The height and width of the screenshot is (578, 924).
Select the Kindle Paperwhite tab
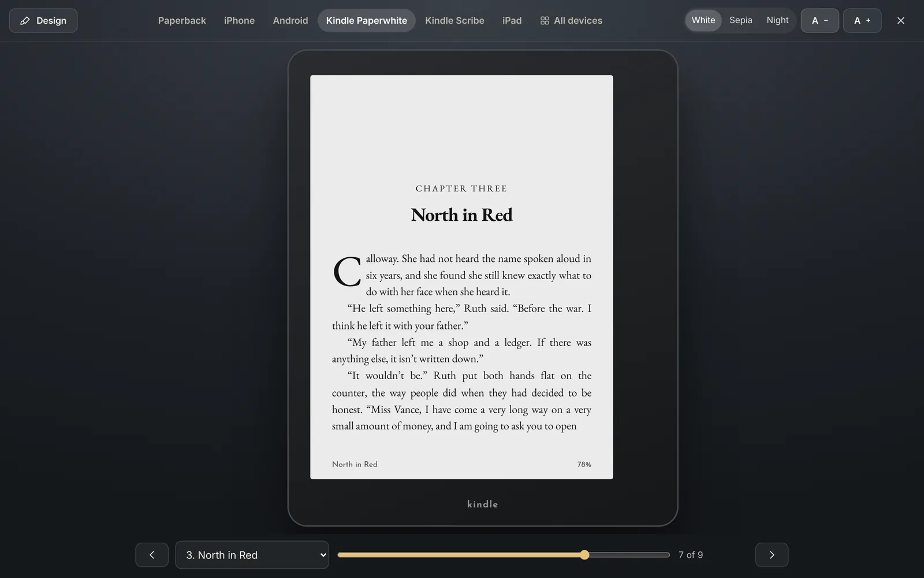[x=367, y=21]
